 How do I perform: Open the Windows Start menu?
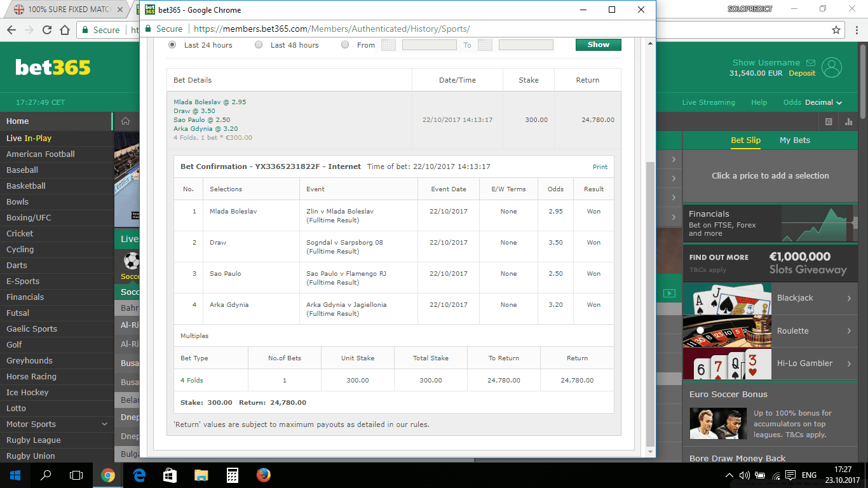15,475
